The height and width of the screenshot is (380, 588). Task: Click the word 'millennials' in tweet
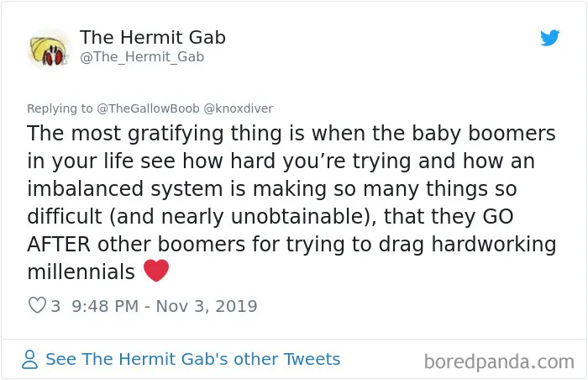tap(81, 272)
